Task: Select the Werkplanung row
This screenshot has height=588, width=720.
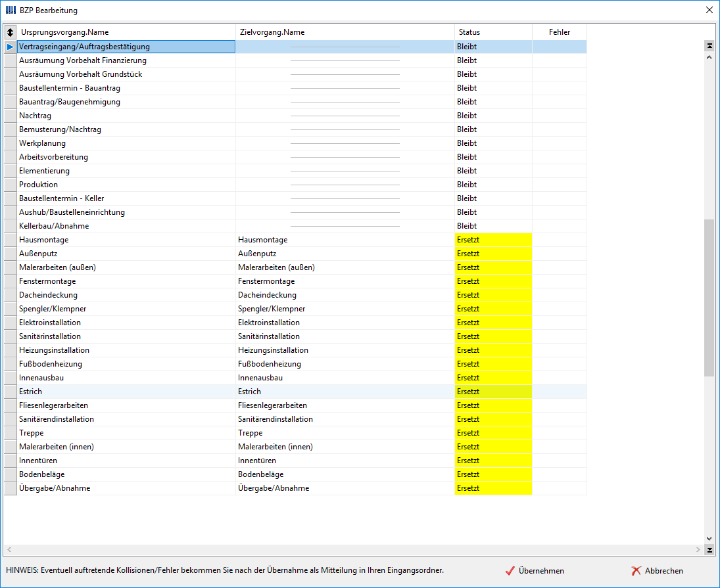Action: pos(295,143)
